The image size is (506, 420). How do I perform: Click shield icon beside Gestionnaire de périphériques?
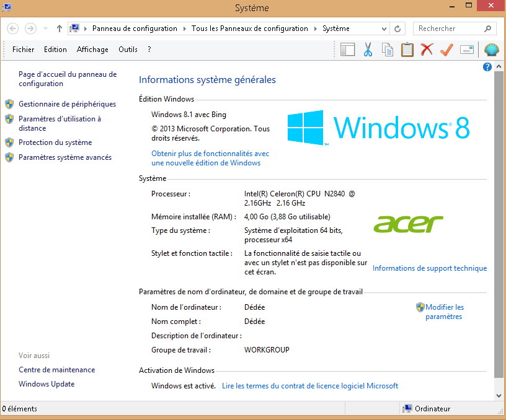(x=9, y=104)
